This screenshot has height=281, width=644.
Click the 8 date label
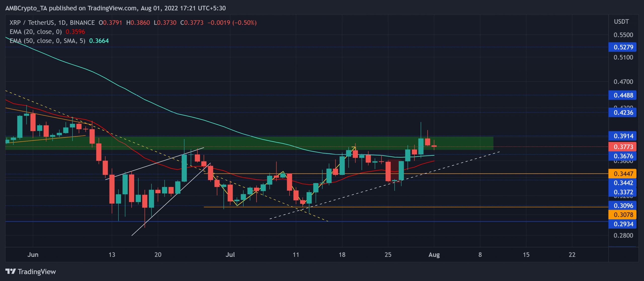click(480, 255)
